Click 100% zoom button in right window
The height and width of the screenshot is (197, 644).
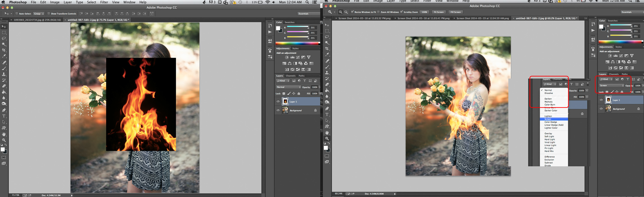point(424,12)
